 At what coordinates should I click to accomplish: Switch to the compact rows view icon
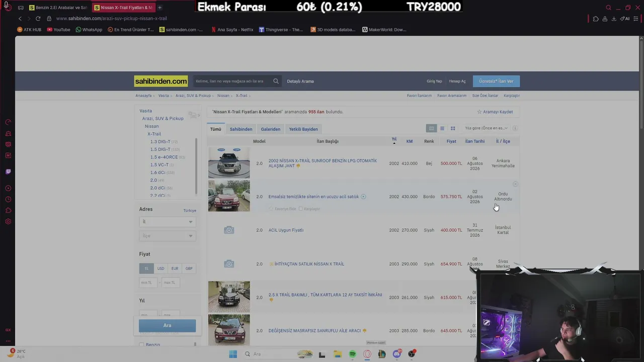(x=442, y=128)
